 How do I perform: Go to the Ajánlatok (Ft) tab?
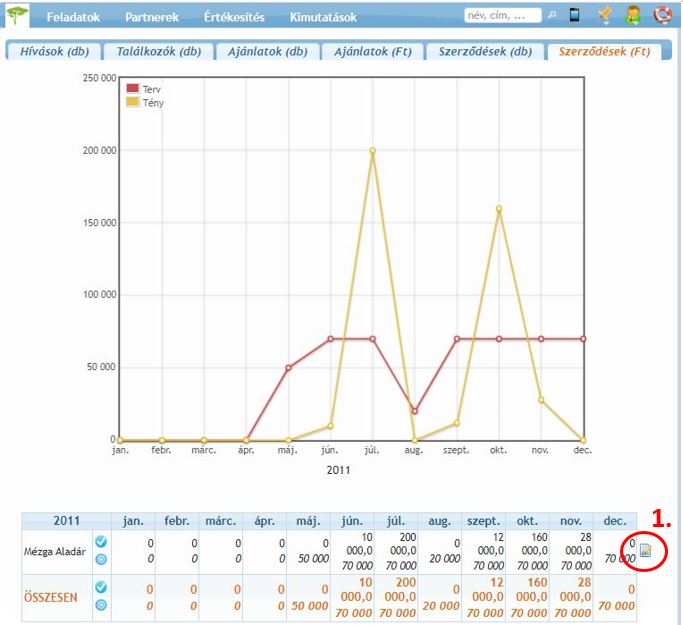pos(371,51)
